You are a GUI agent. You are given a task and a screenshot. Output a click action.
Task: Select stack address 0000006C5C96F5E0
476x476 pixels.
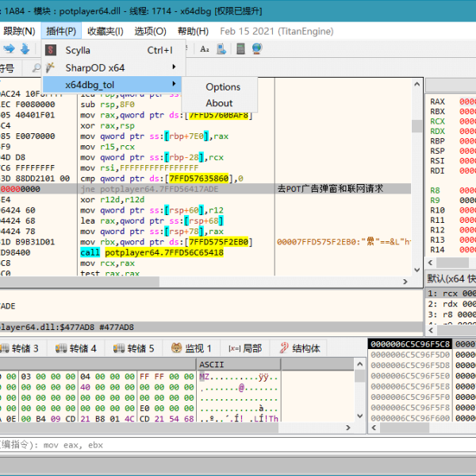click(x=410, y=376)
